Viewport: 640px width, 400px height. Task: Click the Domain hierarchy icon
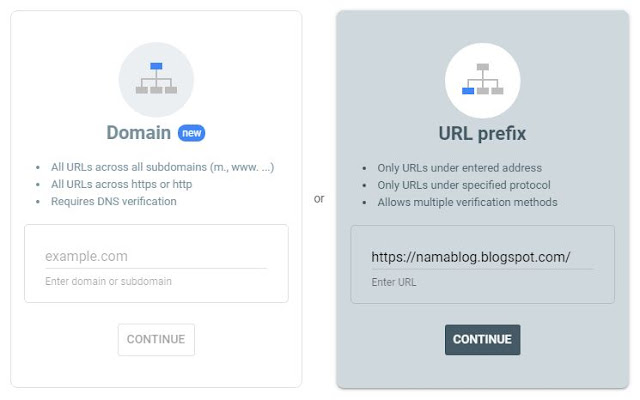(156, 79)
